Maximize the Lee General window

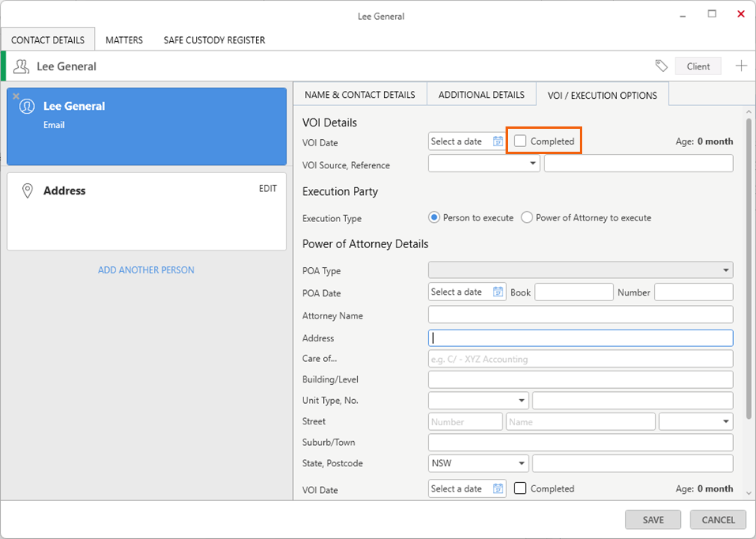(x=712, y=14)
